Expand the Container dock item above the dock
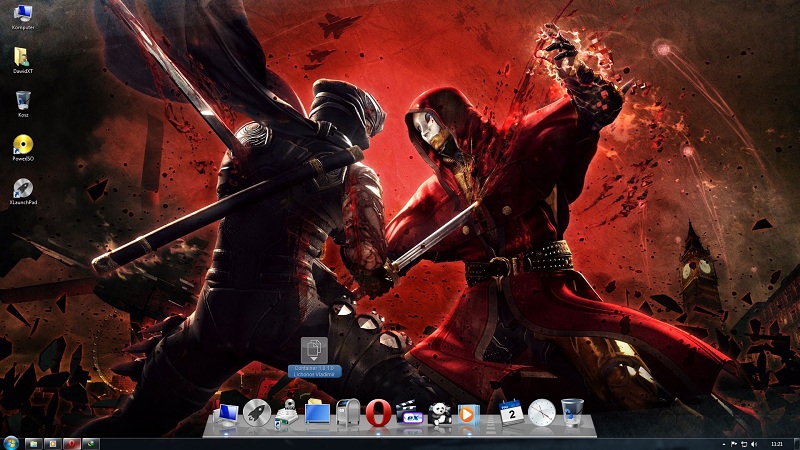Image resolution: width=800 pixels, height=450 pixels. 314,349
